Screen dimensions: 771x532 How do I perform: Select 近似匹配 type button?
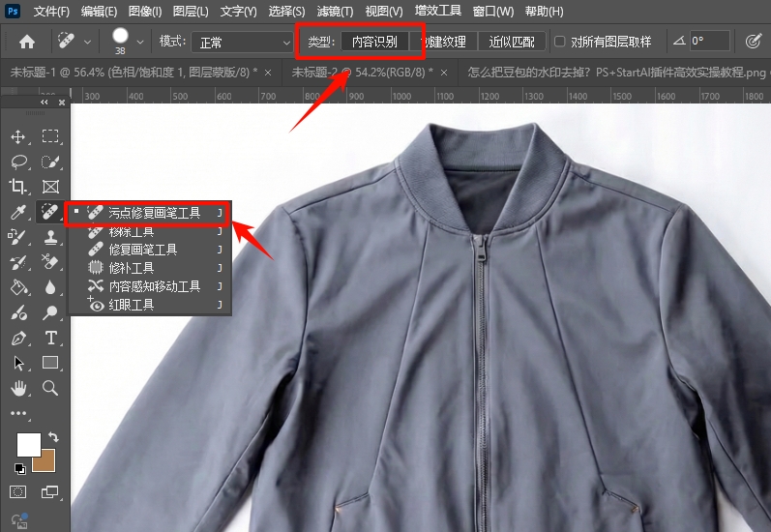[x=512, y=42]
